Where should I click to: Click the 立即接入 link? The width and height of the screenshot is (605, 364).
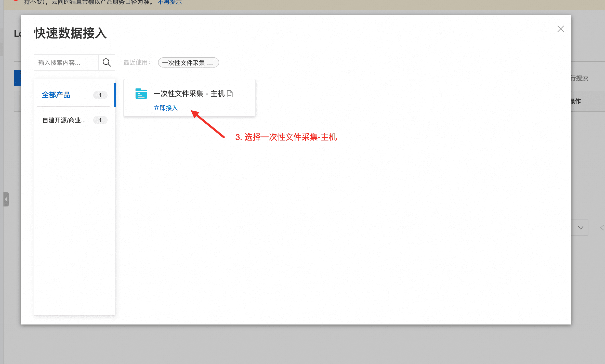tap(165, 108)
